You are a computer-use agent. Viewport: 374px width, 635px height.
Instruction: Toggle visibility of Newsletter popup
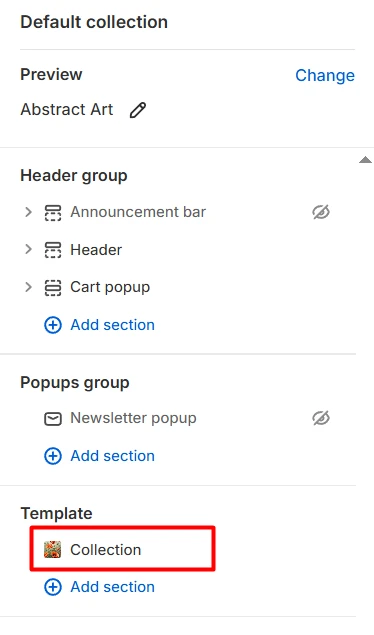point(321,418)
